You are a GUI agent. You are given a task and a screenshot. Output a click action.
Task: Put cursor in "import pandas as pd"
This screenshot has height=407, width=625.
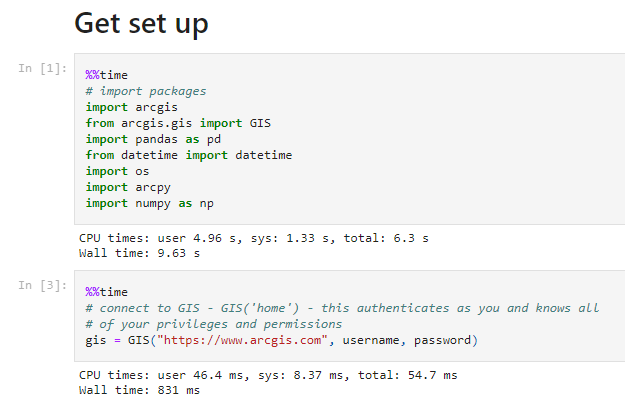coord(153,139)
